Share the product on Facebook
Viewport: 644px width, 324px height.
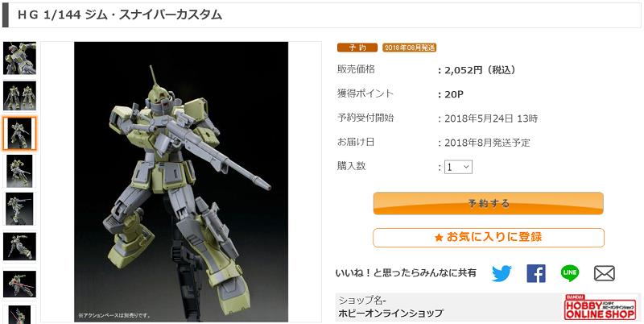coord(536,273)
